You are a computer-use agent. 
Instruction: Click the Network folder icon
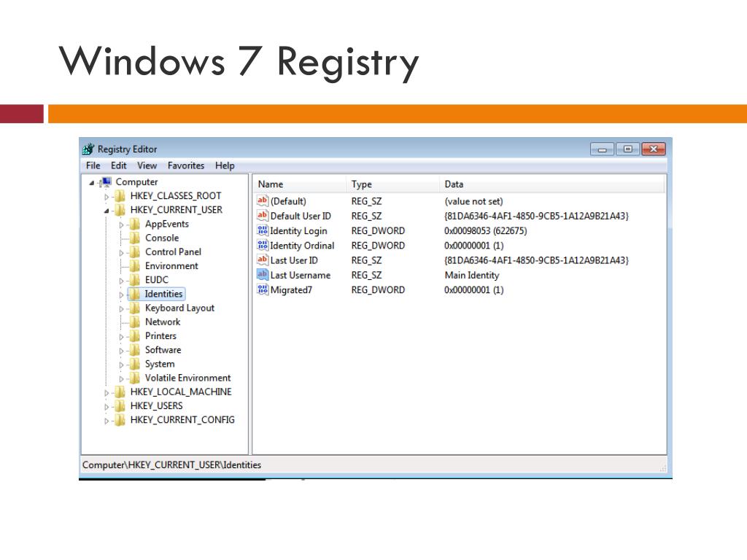[x=135, y=322]
